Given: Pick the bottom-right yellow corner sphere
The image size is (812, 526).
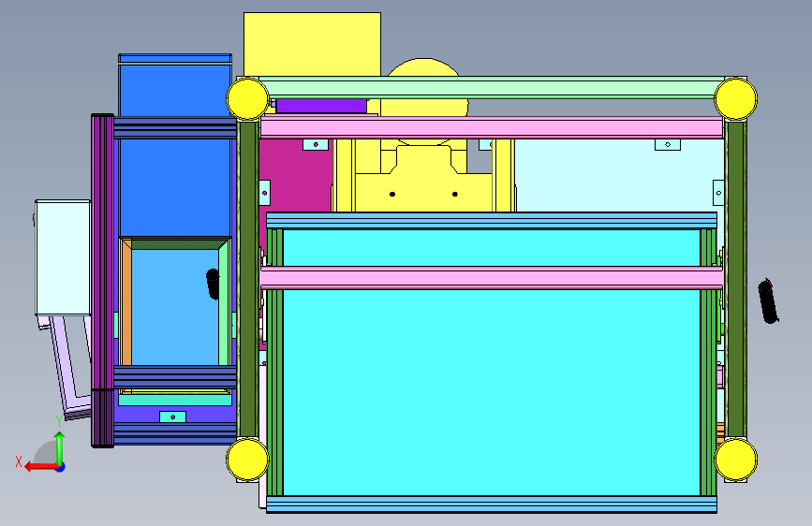Looking at the screenshot, I should 736,460.
